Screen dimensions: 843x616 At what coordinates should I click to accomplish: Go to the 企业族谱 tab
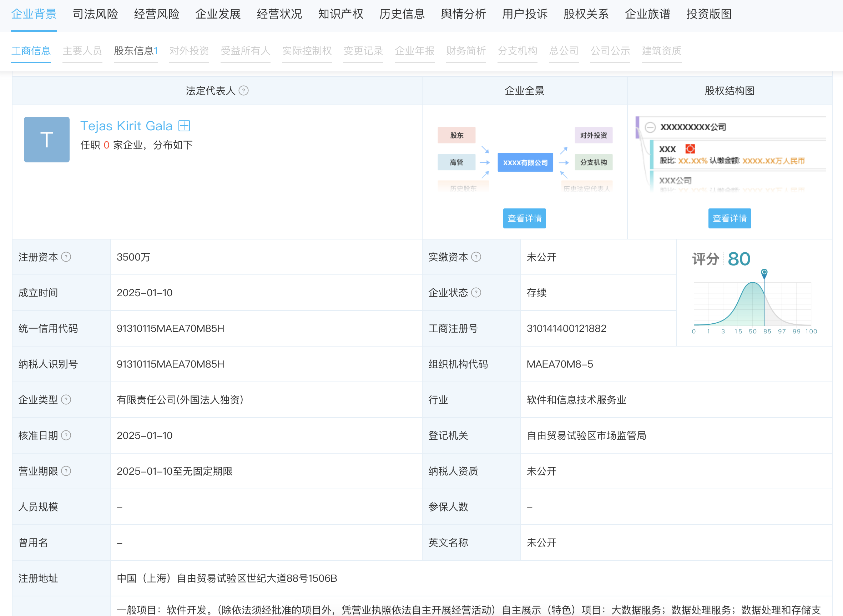tap(647, 14)
